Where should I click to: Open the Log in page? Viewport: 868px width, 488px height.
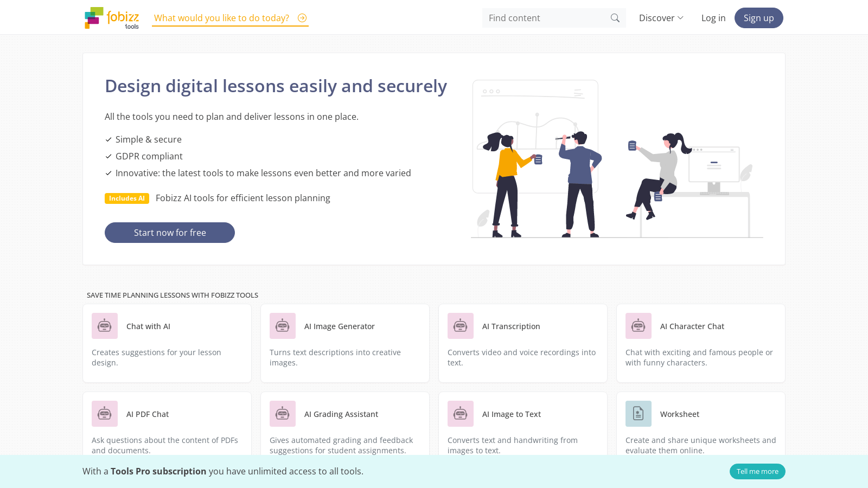pyautogui.click(x=713, y=18)
